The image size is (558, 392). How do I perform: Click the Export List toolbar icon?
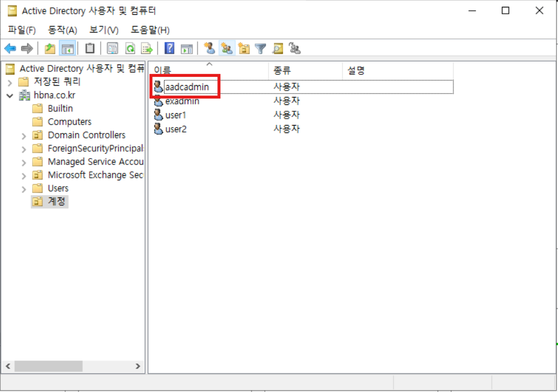click(147, 48)
